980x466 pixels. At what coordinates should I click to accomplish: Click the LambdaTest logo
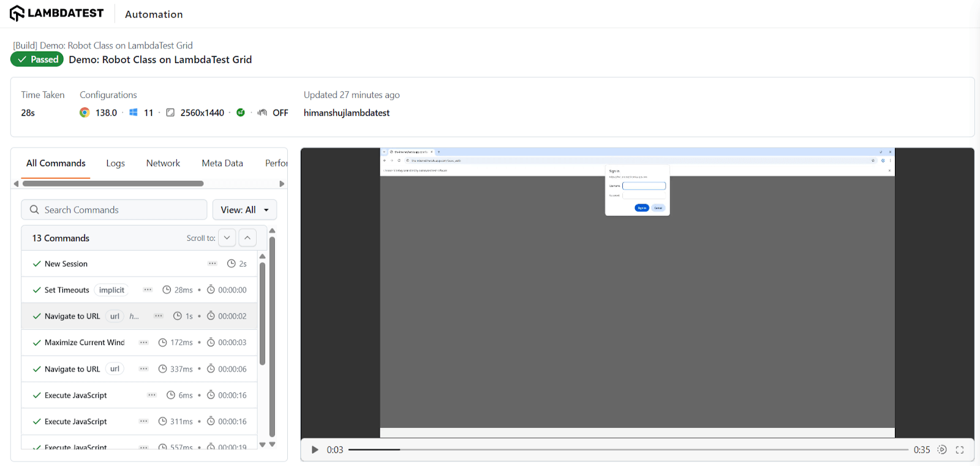click(x=56, y=13)
